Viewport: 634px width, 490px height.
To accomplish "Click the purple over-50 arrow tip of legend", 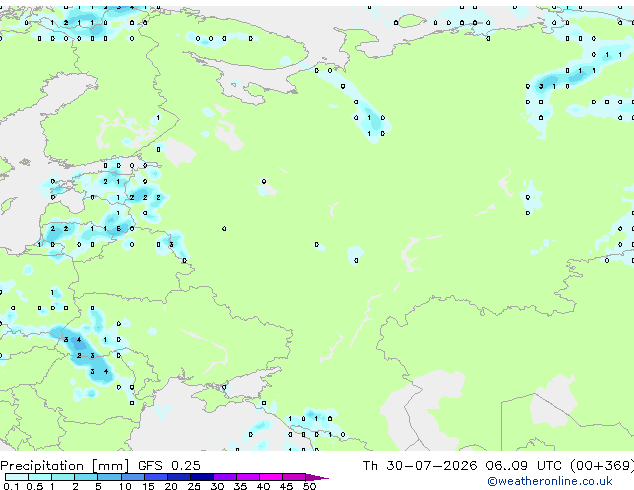I will pyautogui.click(x=317, y=477).
